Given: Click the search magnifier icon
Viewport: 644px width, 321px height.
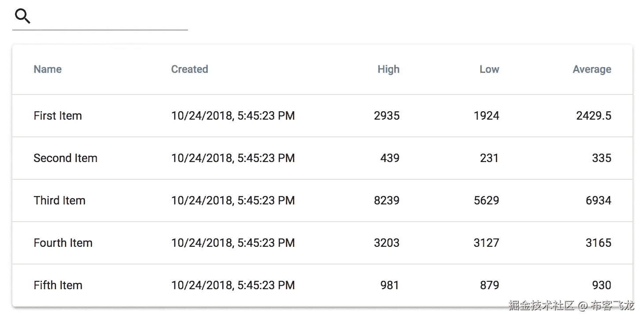Looking at the screenshot, I should [22, 17].
